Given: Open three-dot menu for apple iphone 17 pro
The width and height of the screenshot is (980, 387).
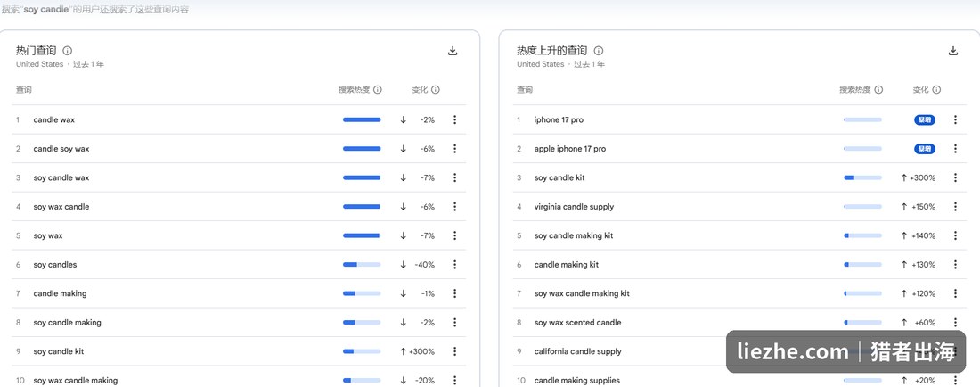Looking at the screenshot, I should coord(955,149).
